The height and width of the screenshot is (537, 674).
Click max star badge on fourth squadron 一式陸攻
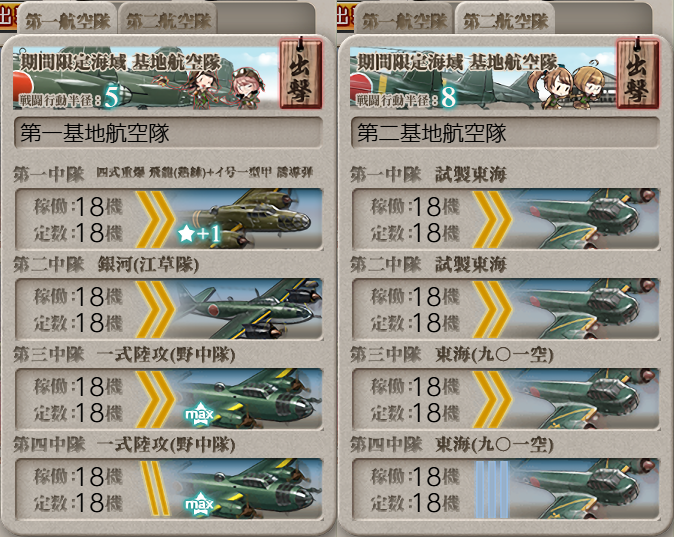coord(199,504)
